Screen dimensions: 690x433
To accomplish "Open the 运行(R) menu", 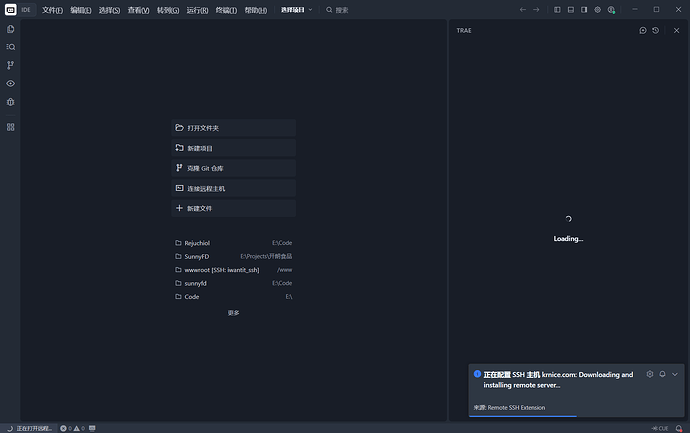I will pos(197,10).
